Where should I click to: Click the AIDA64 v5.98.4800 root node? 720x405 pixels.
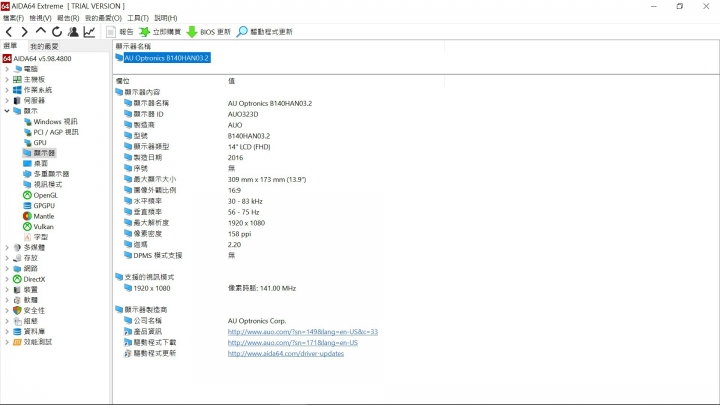[x=37, y=59]
